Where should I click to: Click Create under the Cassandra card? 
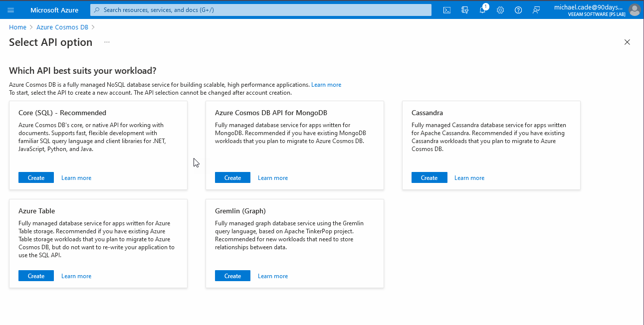click(429, 177)
